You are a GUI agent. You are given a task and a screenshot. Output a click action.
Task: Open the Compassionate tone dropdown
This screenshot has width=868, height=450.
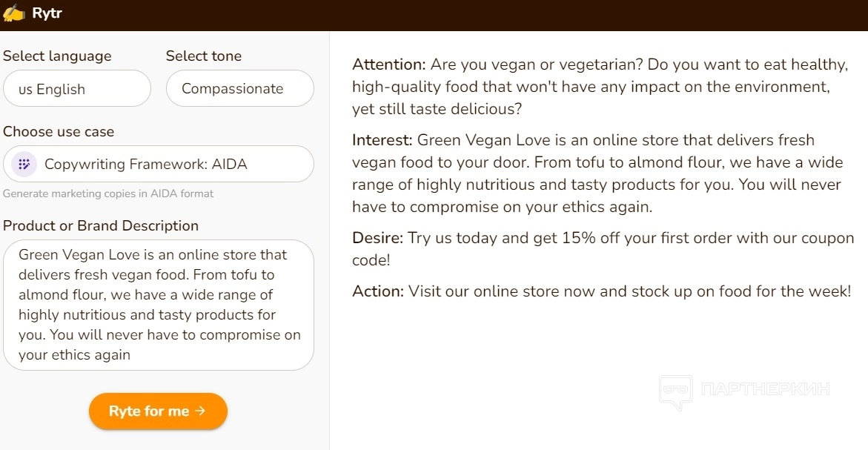pyautogui.click(x=239, y=89)
